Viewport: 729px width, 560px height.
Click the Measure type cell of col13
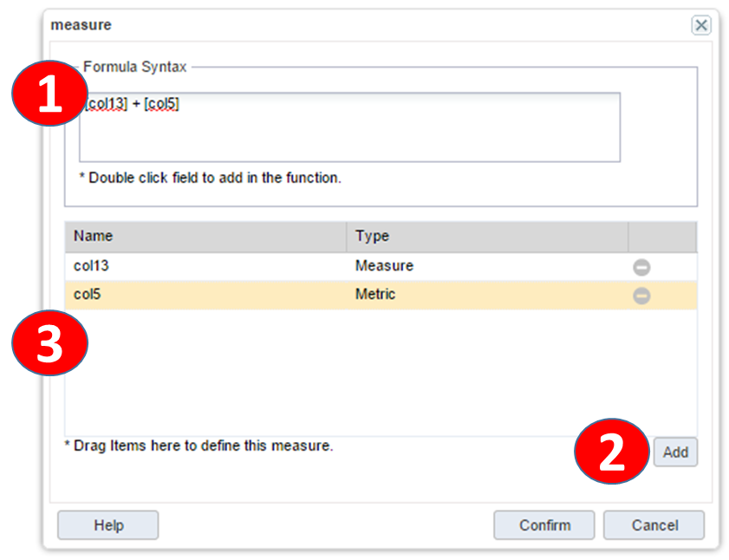tap(384, 265)
